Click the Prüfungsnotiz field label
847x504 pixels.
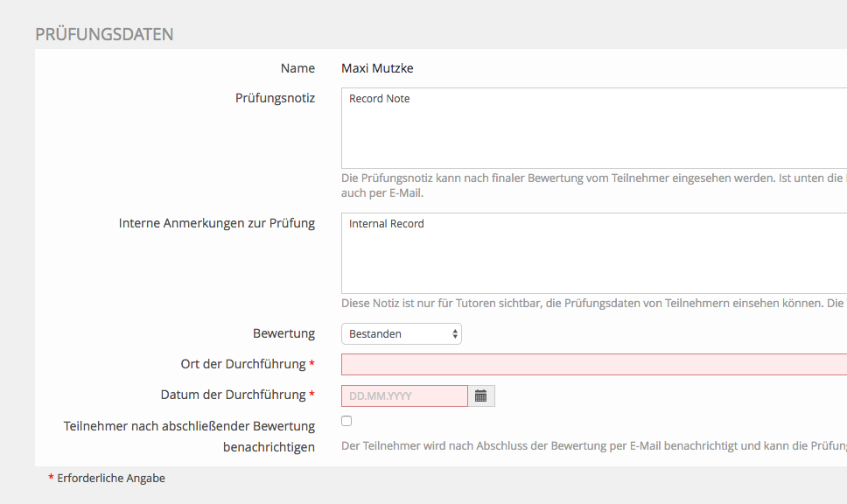275,98
